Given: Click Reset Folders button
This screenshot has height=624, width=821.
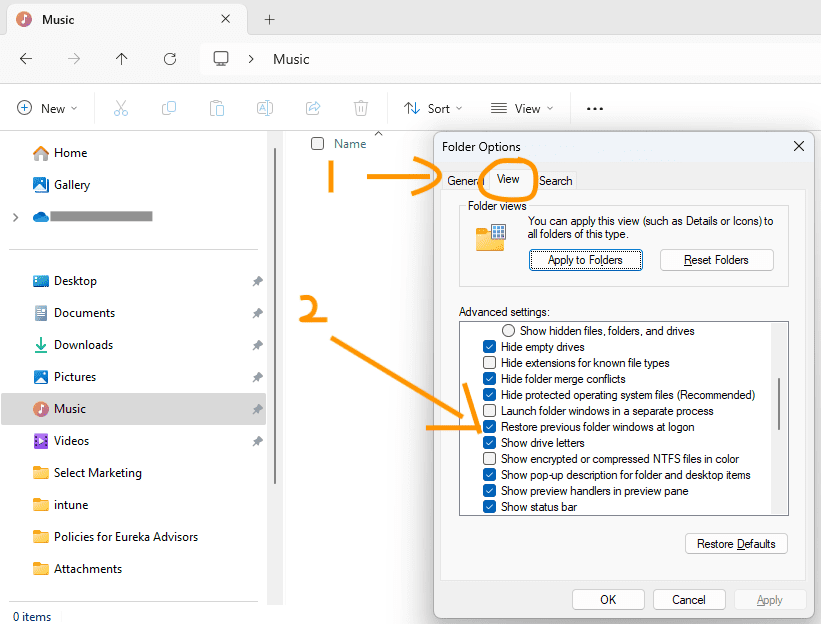Looking at the screenshot, I should click(x=716, y=260).
